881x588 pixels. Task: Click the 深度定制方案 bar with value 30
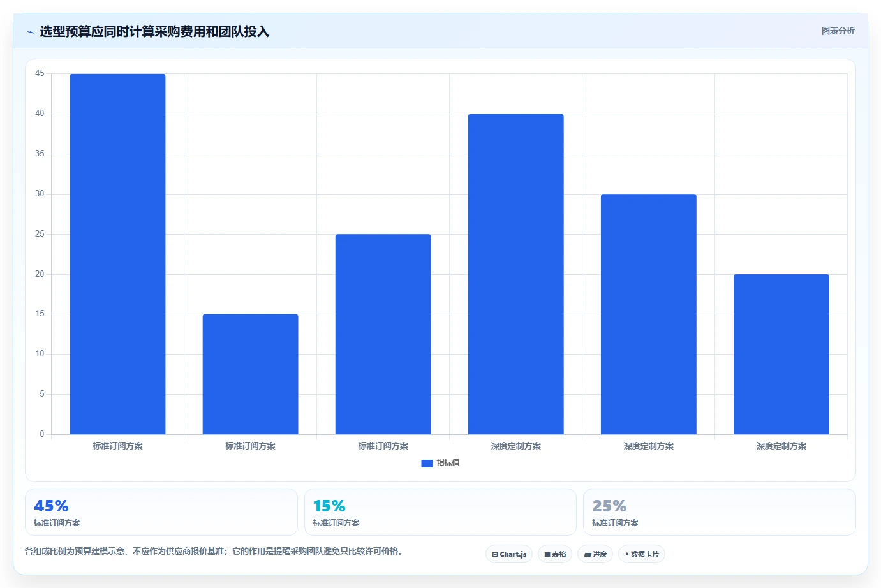(x=648, y=314)
